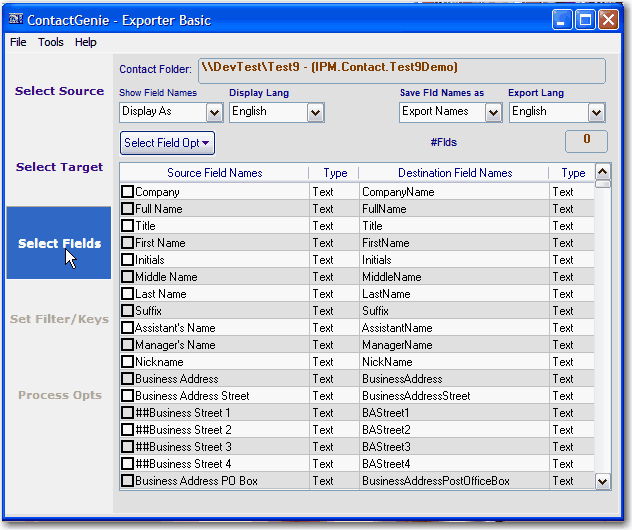Viewport: 632px width, 530px height.
Task: Expand the Display Lang dropdown
Action: 315,113
